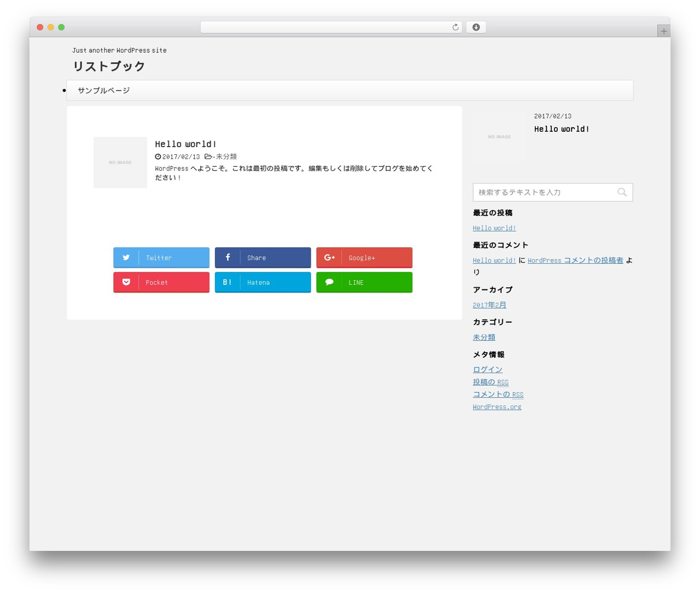Open the 2017年2月 archive link
Image resolution: width=700 pixels, height=593 pixels.
pos(489,305)
